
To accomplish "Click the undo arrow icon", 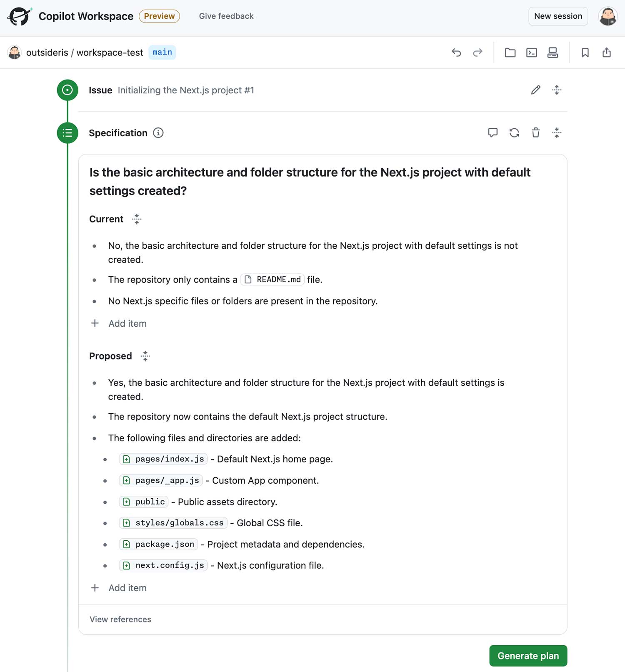I will [x=456, y=52].
